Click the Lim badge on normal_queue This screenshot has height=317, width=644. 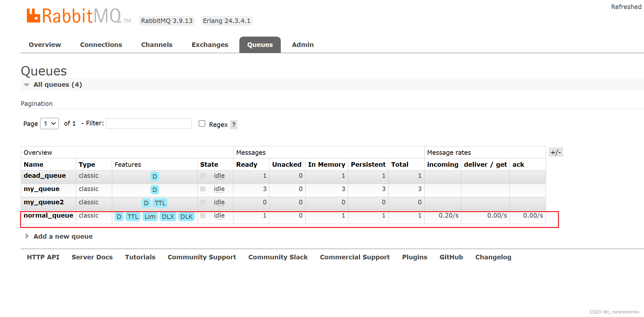150,216
